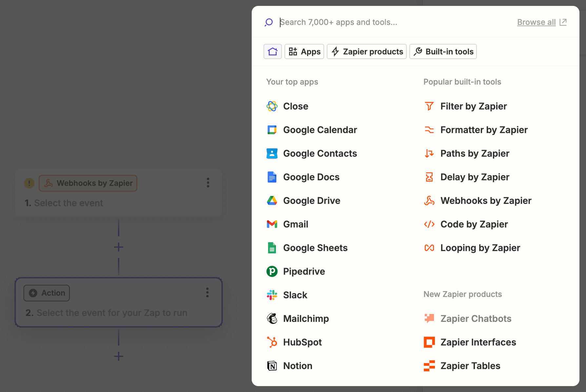
Task: Choose the Gmail envelope icon
Action: point(272,224)
